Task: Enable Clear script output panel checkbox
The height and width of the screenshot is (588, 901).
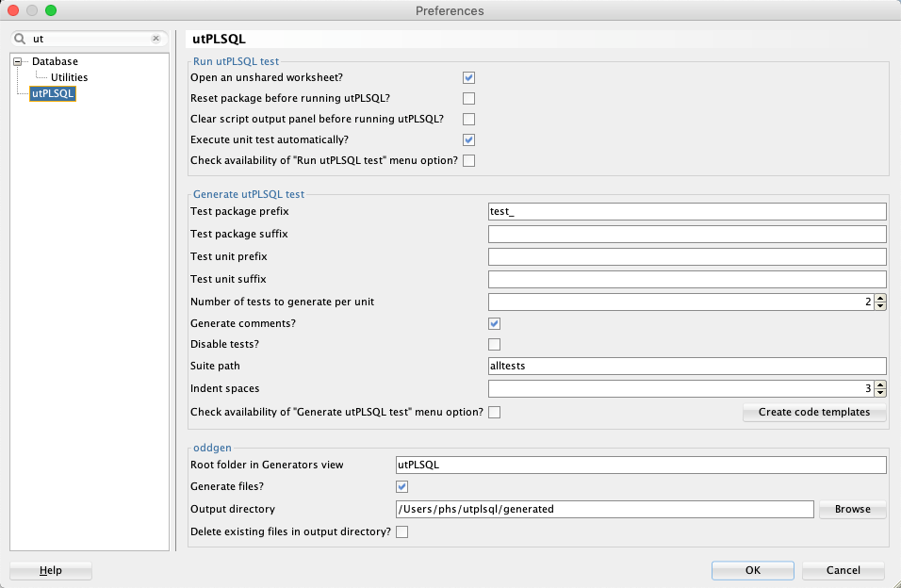Action: 468,119
